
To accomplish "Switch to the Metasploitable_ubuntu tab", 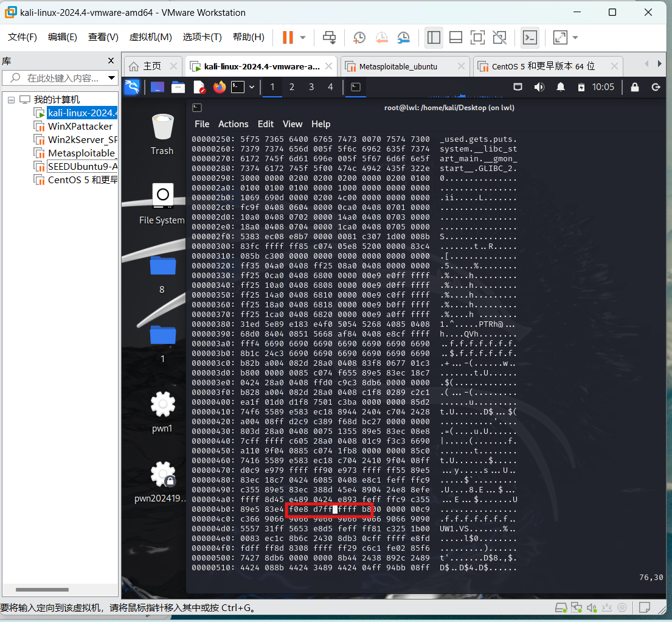I will pos(398,66).
